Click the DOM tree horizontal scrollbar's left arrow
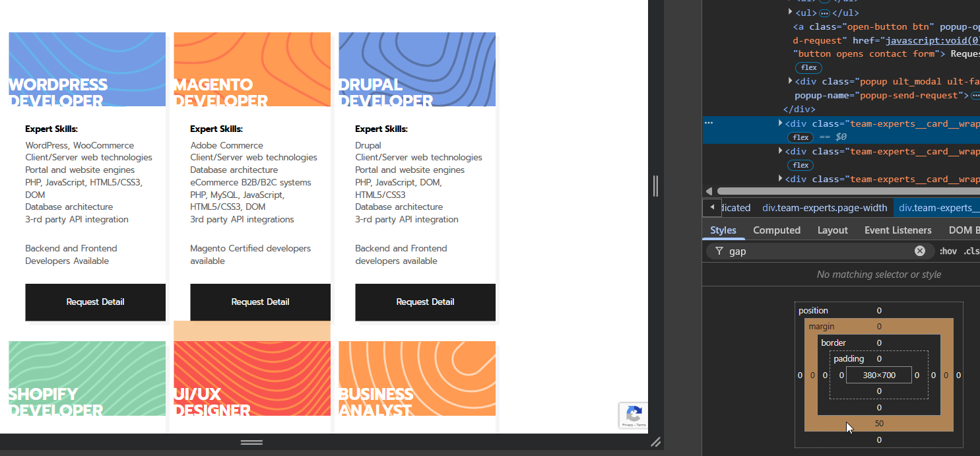Screen dimensions: 980x456 (709, 191)
